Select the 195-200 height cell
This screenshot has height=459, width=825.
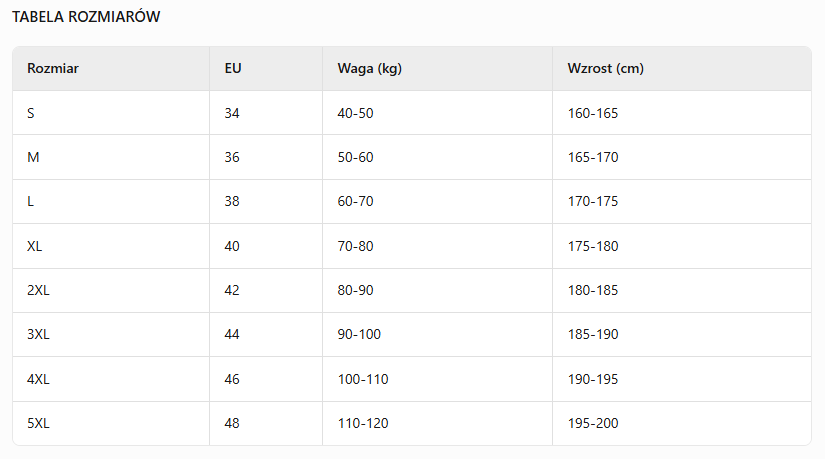(x=593, y=423)
